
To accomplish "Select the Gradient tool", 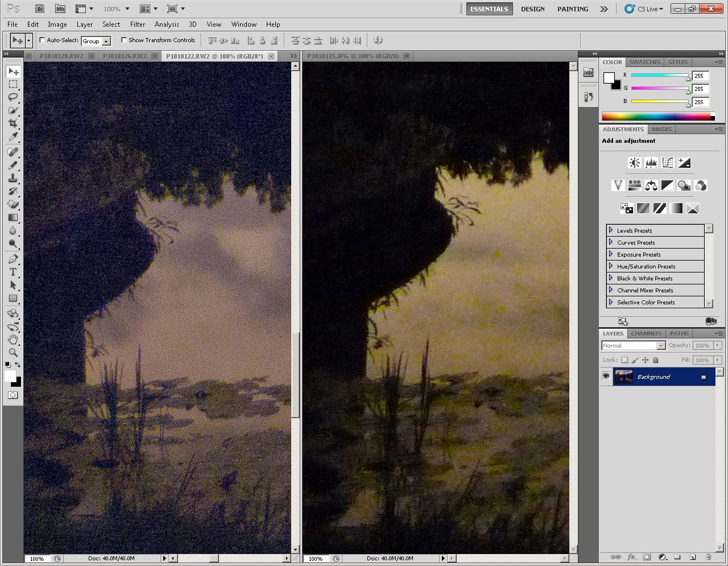I will point(13,217).
